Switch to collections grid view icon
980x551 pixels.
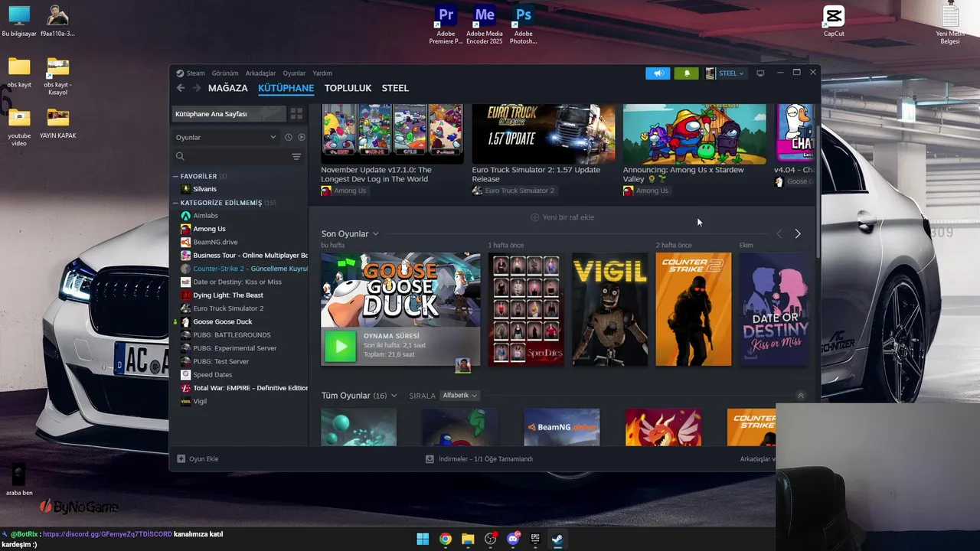pyautogui.click(x=296, y=114)
